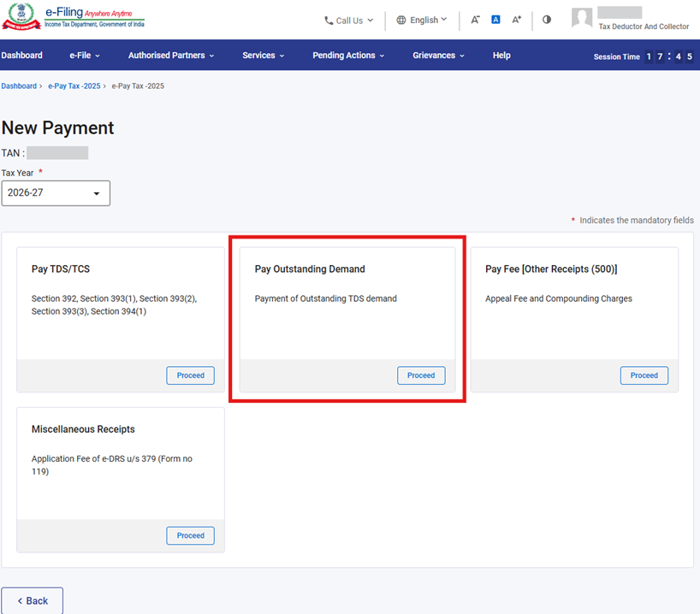Click the e-Filing Income Tax logo
Screen dimensions: 700x614
[x=74, y=19]
